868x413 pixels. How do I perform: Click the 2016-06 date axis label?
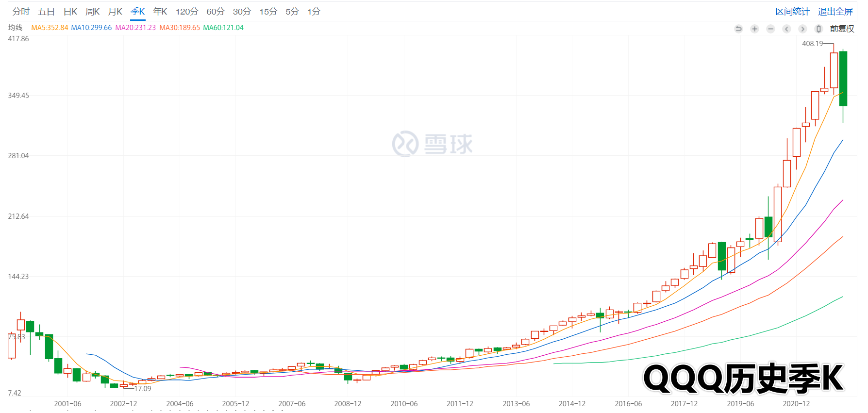point(628,404)
